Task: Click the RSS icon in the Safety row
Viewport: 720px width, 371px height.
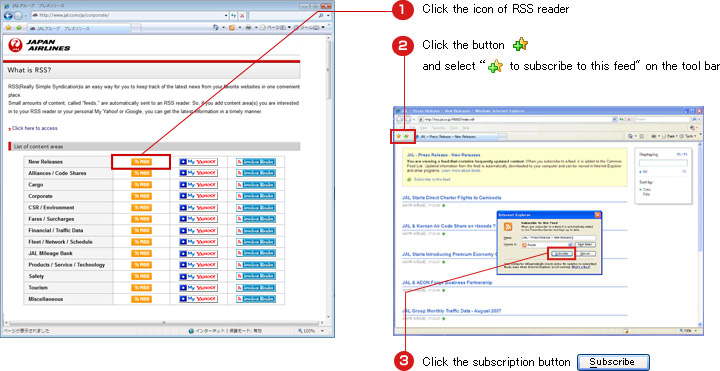Action: click(x=141, y=276)
